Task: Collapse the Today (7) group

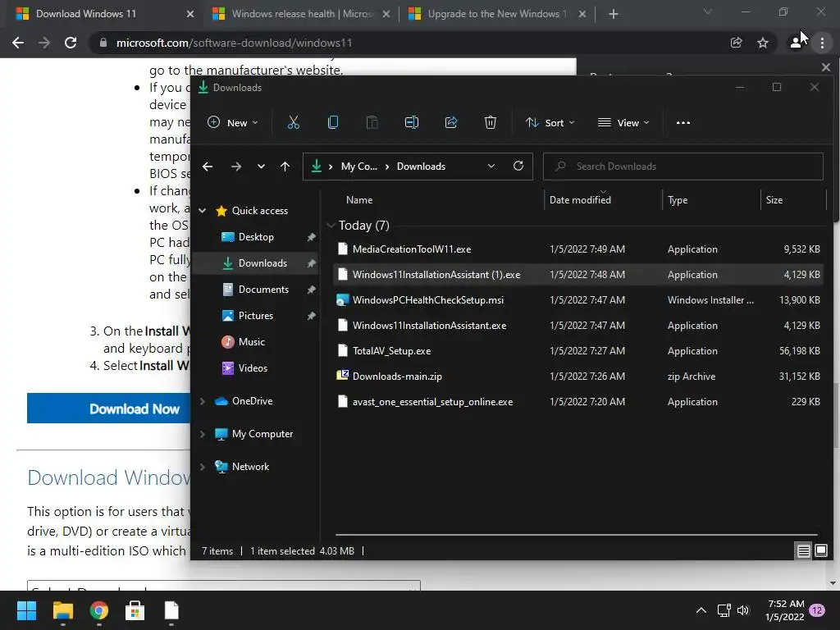Action: 331,226
